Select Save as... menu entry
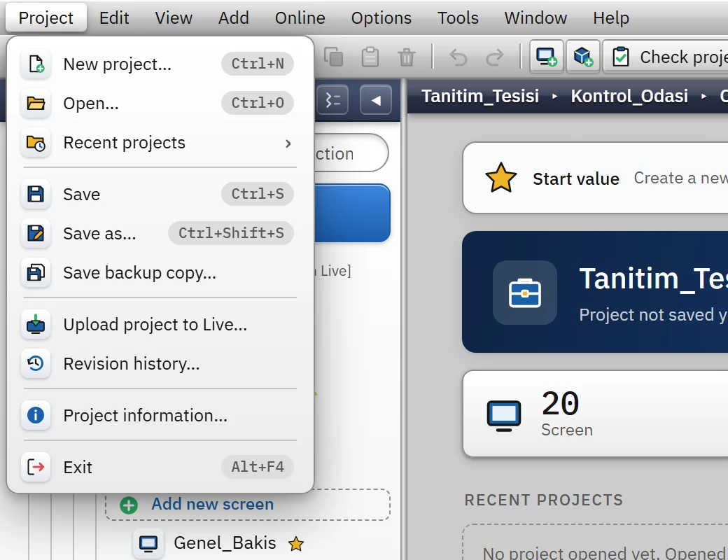 point(160,233)
